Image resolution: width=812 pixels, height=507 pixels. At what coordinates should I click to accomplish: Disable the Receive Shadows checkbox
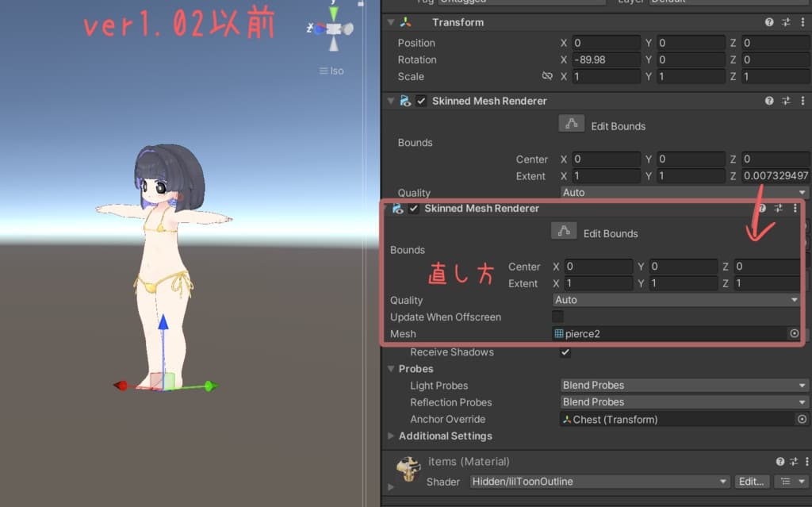point(565,352)
